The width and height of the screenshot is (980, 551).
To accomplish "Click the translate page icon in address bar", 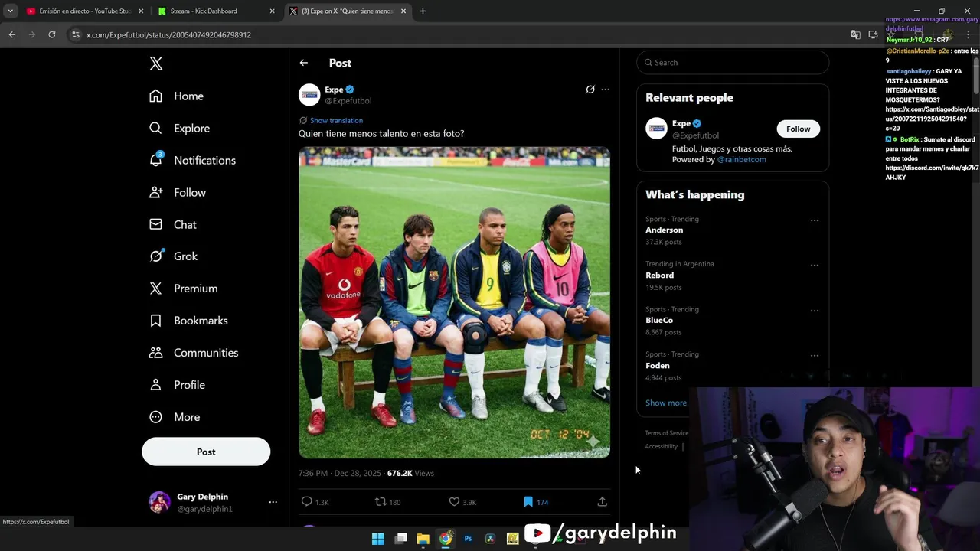I will 855,34.
